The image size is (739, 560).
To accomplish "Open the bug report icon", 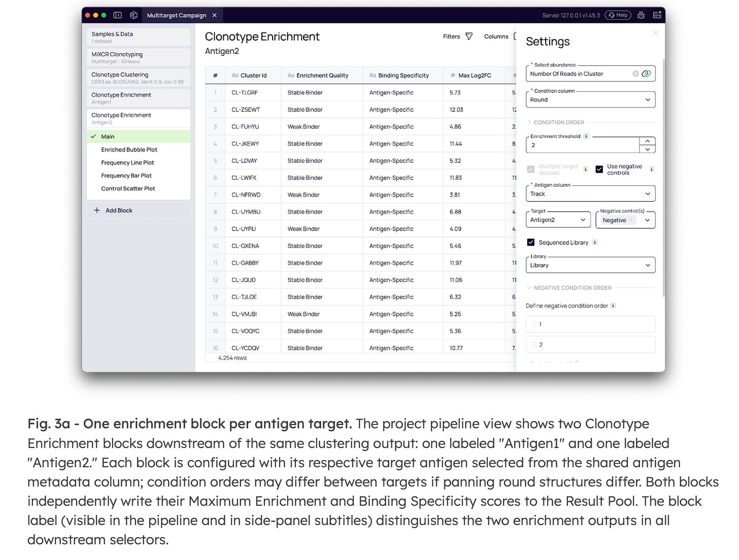I will pyautogui.click(x=641, y=15).
